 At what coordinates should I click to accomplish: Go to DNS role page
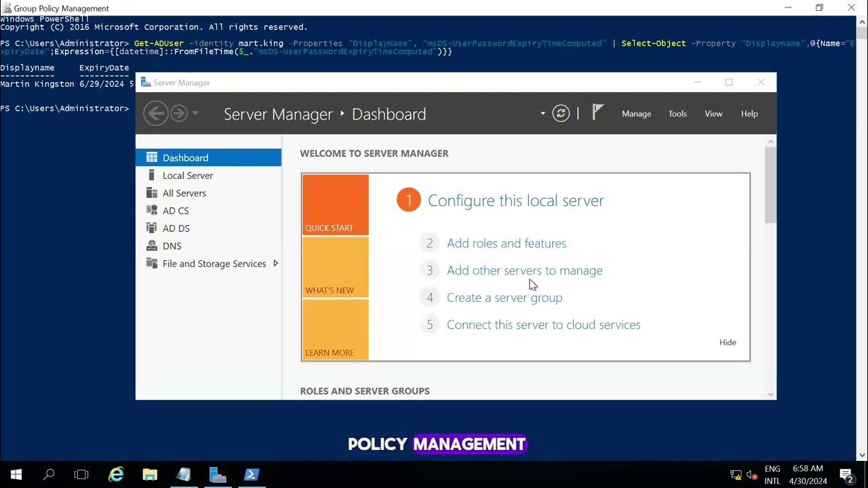(172, 246)
